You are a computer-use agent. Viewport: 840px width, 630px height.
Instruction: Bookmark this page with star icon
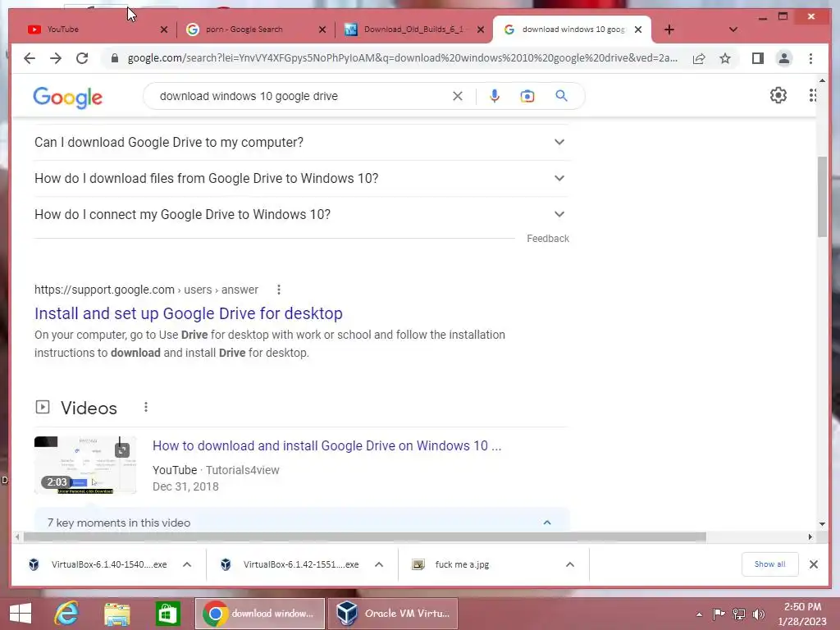pyautogui.click(x=725, y=58)
